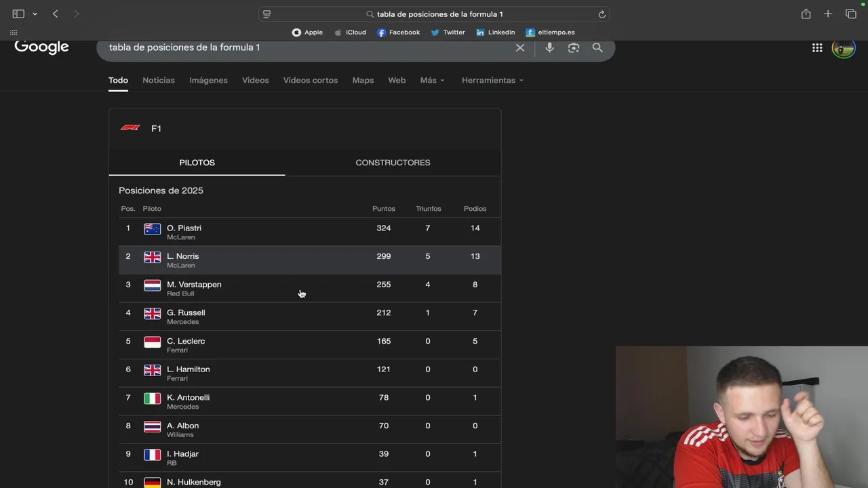
Task: Open the Facebook bookmark
Action: tap(399, 32)
